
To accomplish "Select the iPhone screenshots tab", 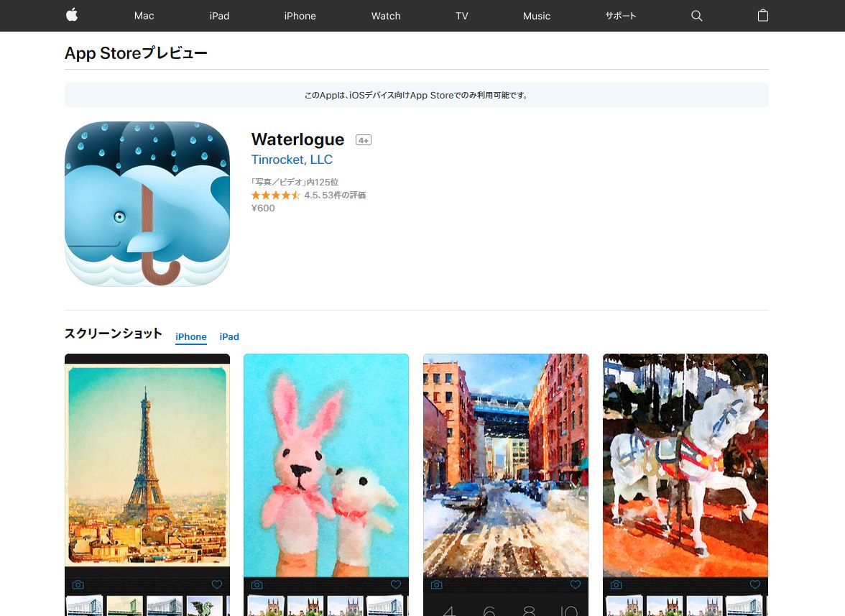I will pyautogui.click(x=191, y=336).
